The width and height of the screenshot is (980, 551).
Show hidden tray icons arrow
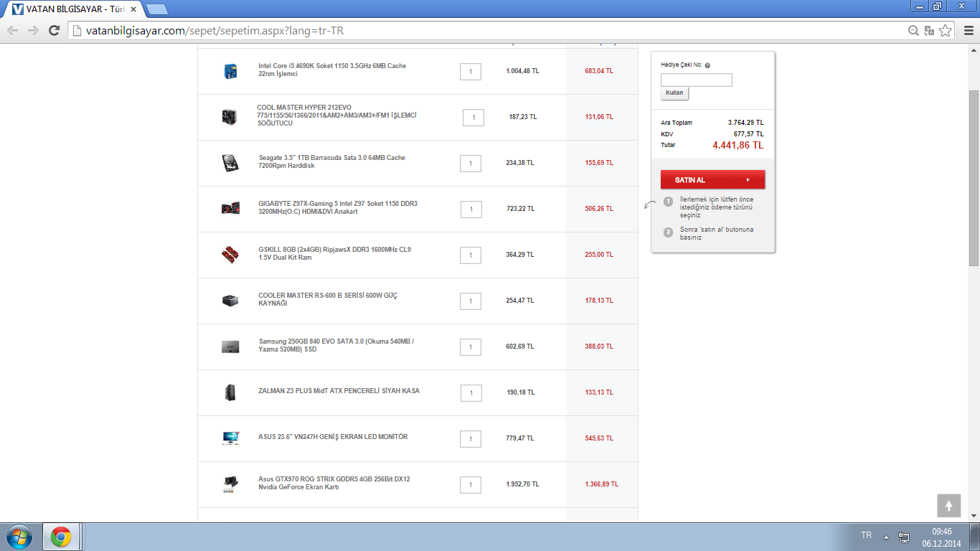(x=886, y=537)
